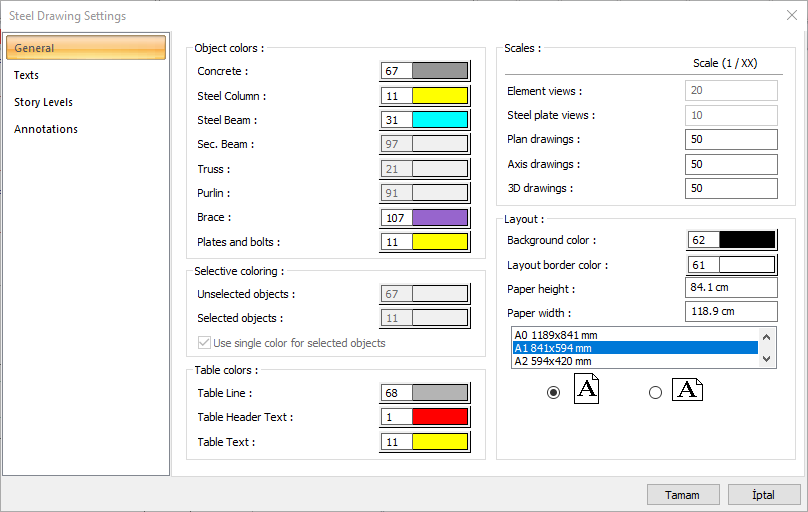Screen dimensions: 808x512
Task: Open the Texts settings page
Action: (x=27, y=75)
